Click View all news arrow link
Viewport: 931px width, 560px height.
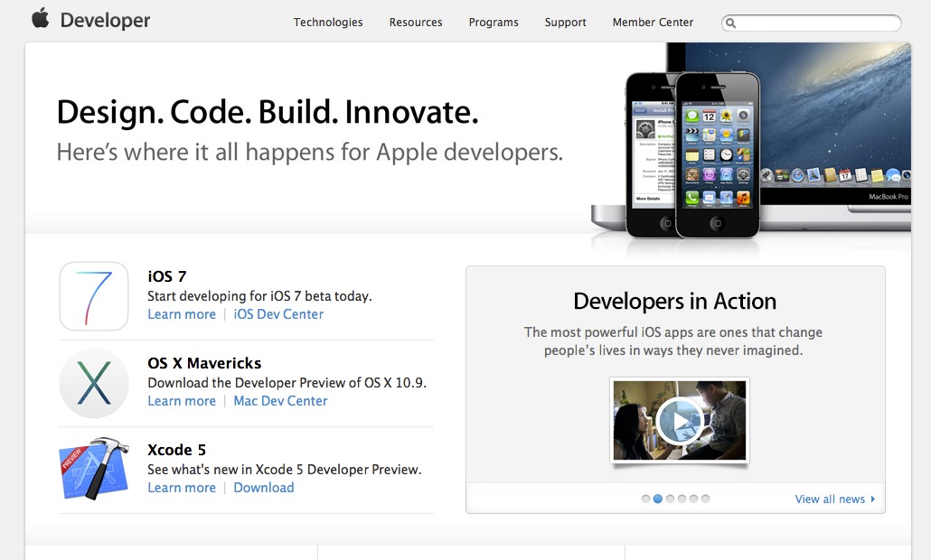(835, 499)
